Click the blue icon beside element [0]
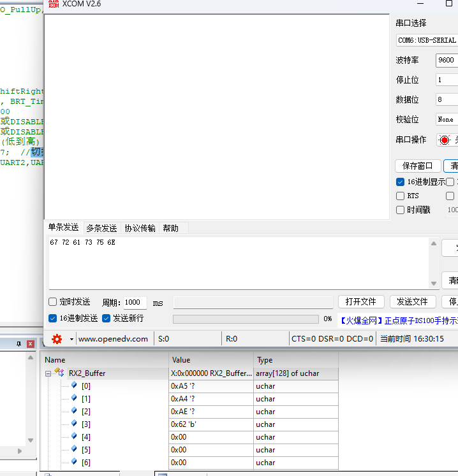This screenshot has height=476, width=458. coord(74,386)
